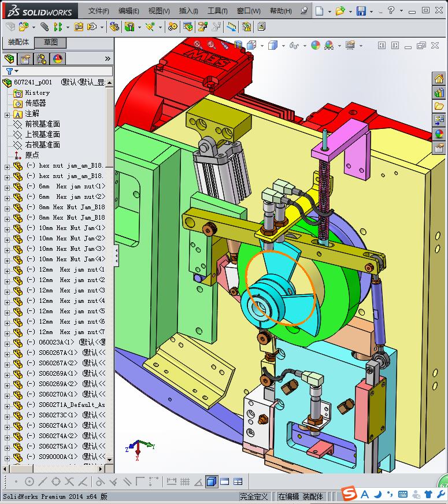Expand the 注解 annotations node

click(x=7, y=115)
